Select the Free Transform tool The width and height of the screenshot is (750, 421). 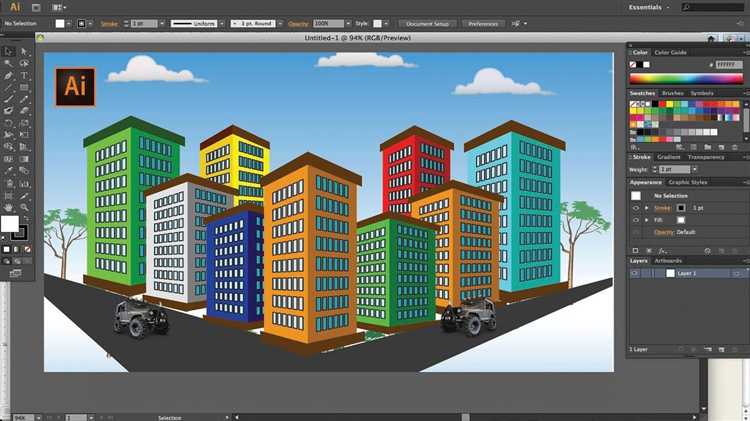pyautogui.click(x=24, y=135)
